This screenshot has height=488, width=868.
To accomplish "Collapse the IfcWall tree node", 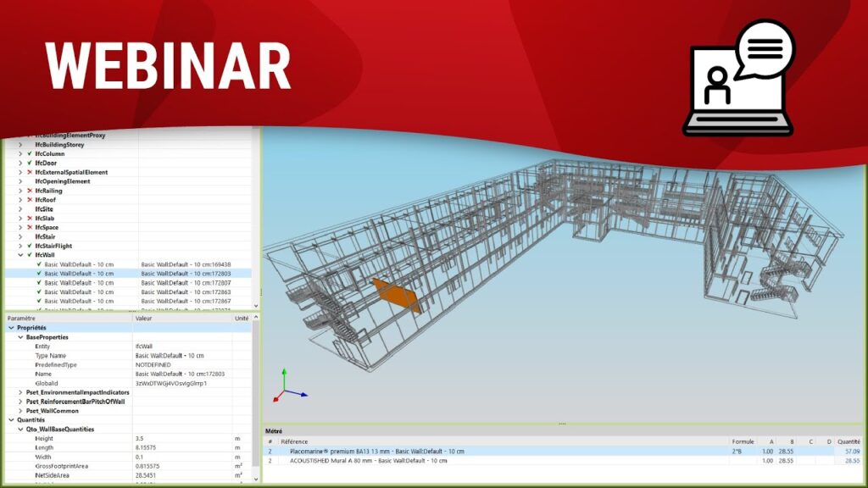I will tap(20, 255).
